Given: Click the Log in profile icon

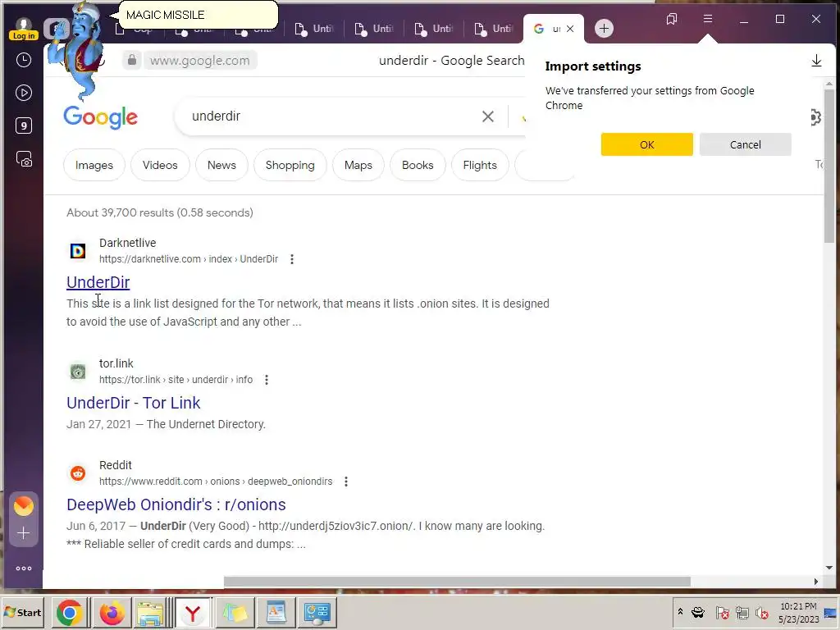Looking at the screenshot, I should (24, 29).
